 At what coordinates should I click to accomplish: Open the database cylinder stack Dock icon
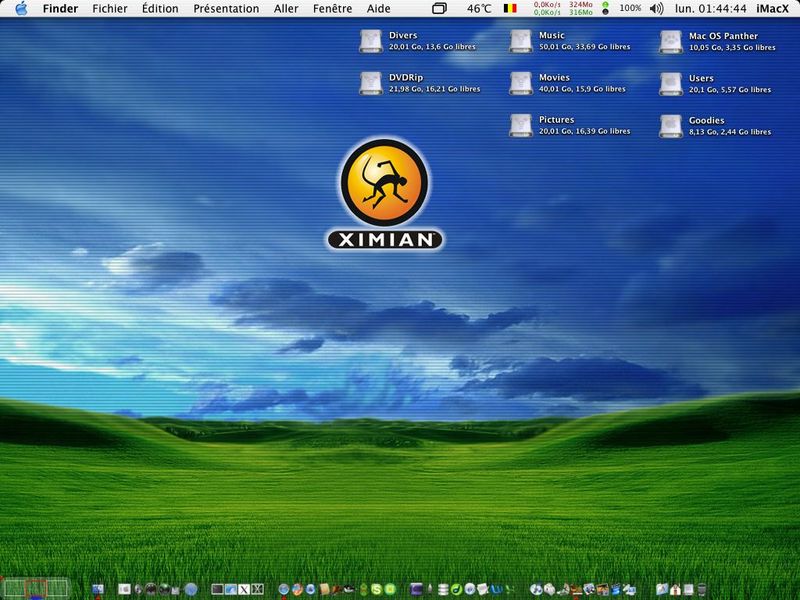point(443,589)
